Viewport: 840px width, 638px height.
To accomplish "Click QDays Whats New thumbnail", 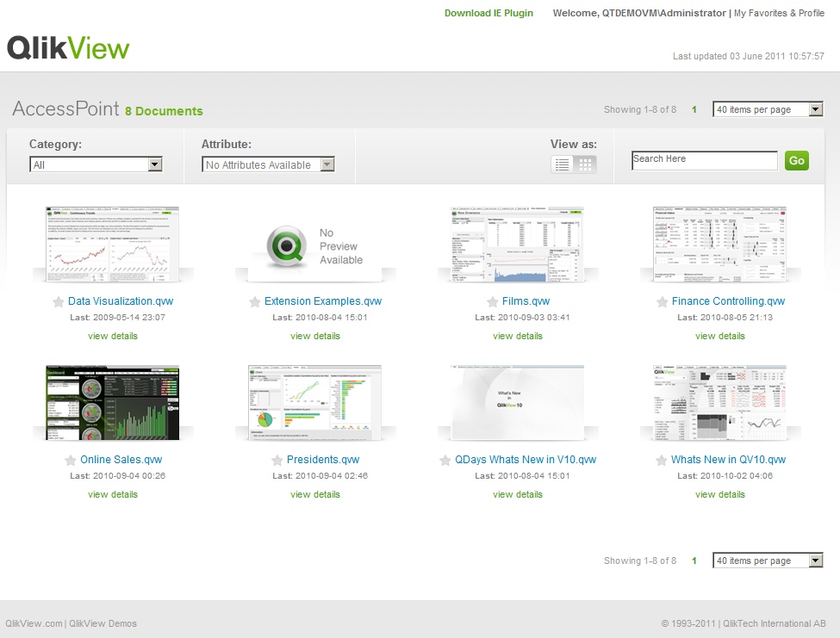I will pyautogui.click(x=518, y=402).
